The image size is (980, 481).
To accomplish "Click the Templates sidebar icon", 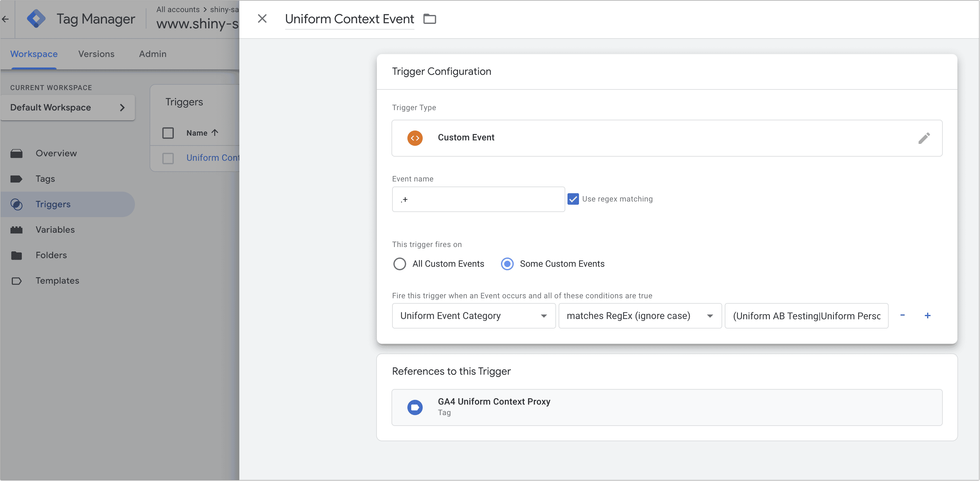I will (16, 281).
